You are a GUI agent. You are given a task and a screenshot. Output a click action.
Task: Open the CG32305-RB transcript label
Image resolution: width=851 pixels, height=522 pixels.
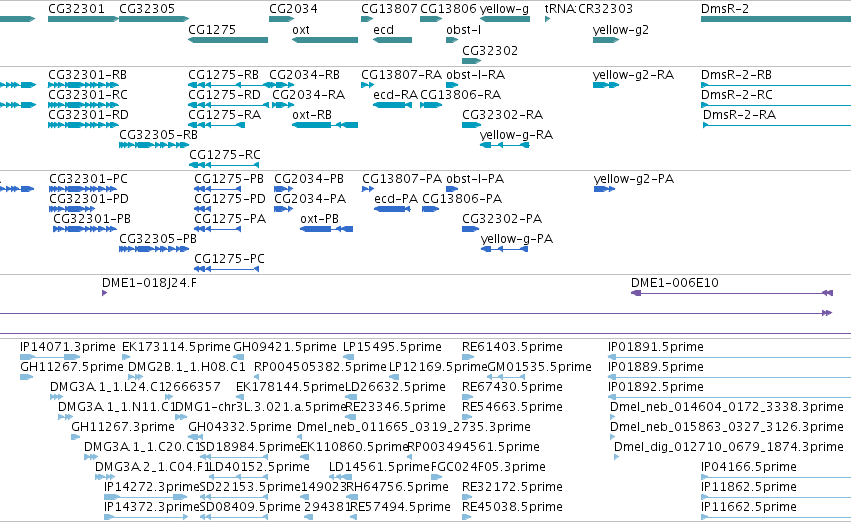[x=158, y=135]
